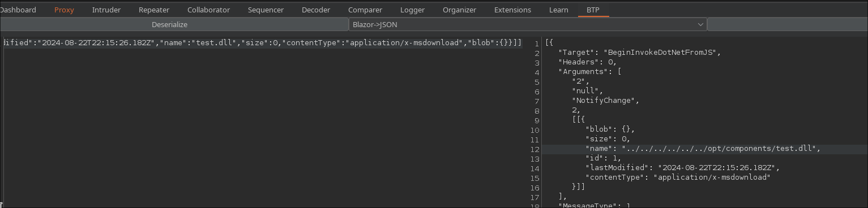
Task: Select the Comparer tab
Action: click(x=365, y=10)
